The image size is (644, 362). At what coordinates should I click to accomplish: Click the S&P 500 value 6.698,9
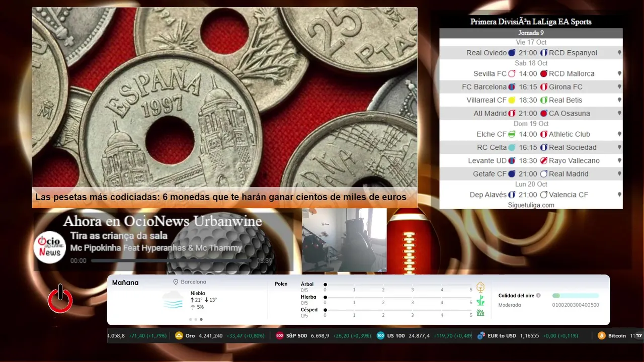click(320, 336)
